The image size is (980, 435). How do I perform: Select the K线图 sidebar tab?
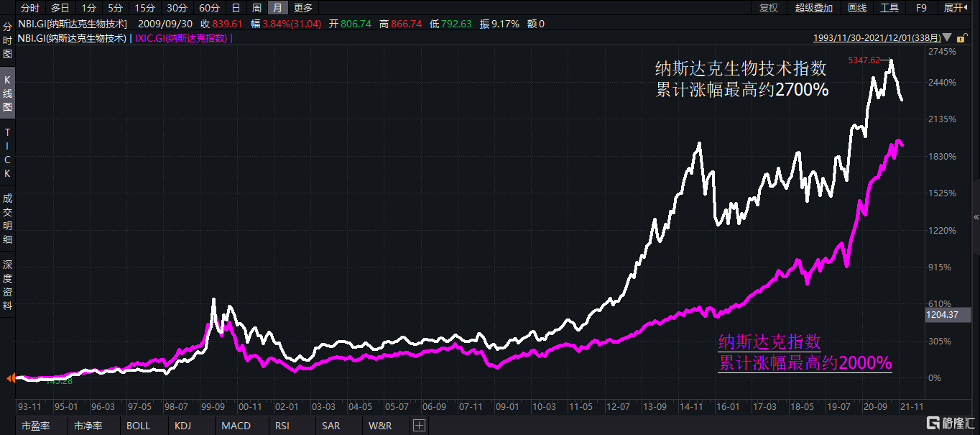tap(8, 93)
